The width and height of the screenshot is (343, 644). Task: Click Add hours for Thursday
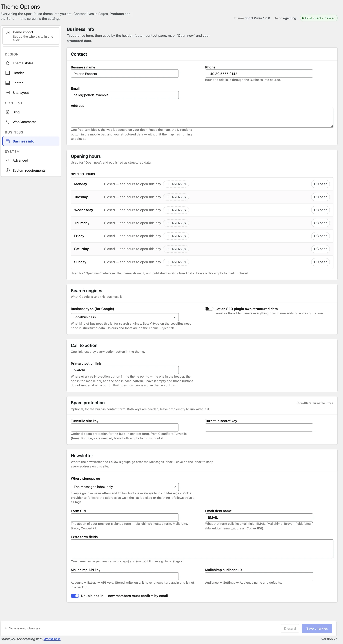[176, 223]
